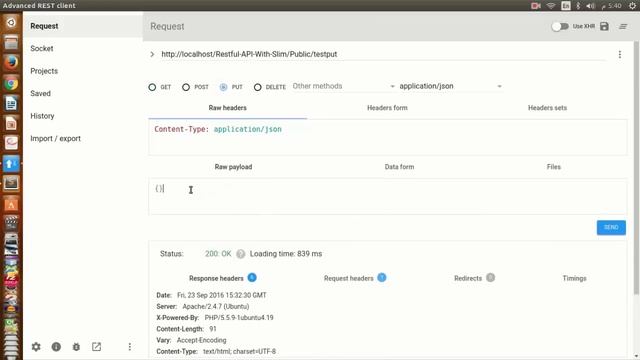Image resolution: width=640 pixels, height=360 pixels.
Task: Select the GET method radio button
Action: pos(152,87)
